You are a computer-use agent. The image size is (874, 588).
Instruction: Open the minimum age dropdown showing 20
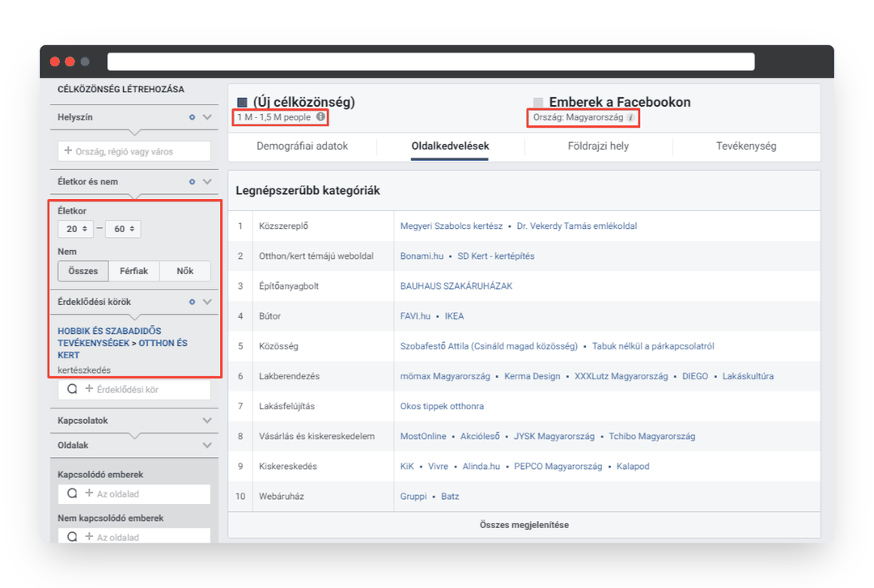coord(76,229)
